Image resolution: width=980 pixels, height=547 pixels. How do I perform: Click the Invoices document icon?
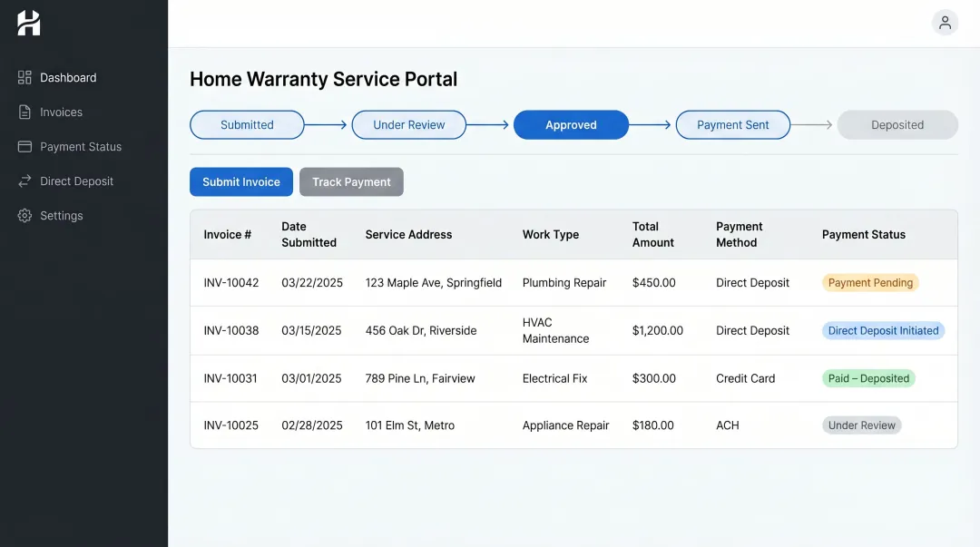[24, 112]
